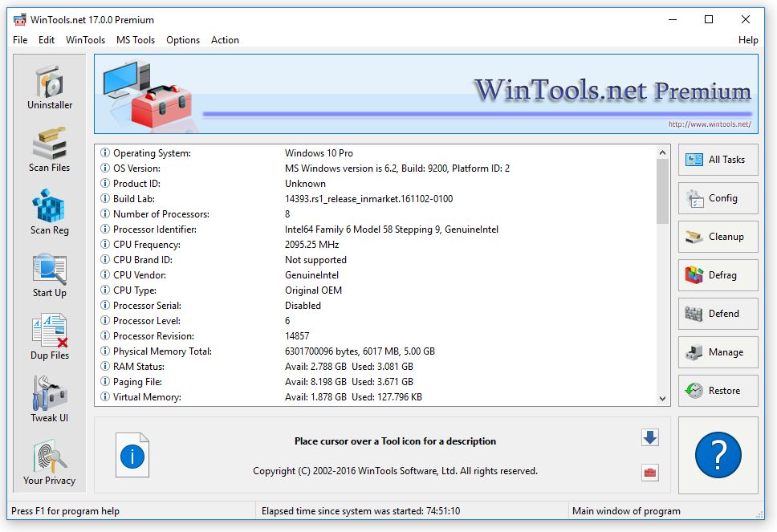Select the Start Up manager icon
This screenshot has height=532, width=777.
[x=50, y=275]
